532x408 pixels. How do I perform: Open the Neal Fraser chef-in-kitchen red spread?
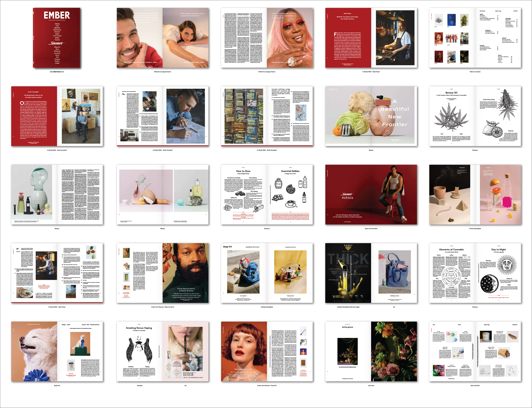pos(371,38)
